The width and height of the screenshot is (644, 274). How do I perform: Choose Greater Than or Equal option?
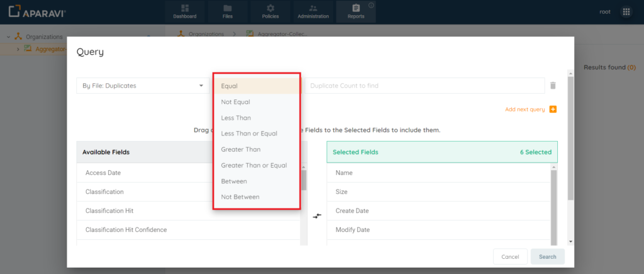tap(253, 166)
